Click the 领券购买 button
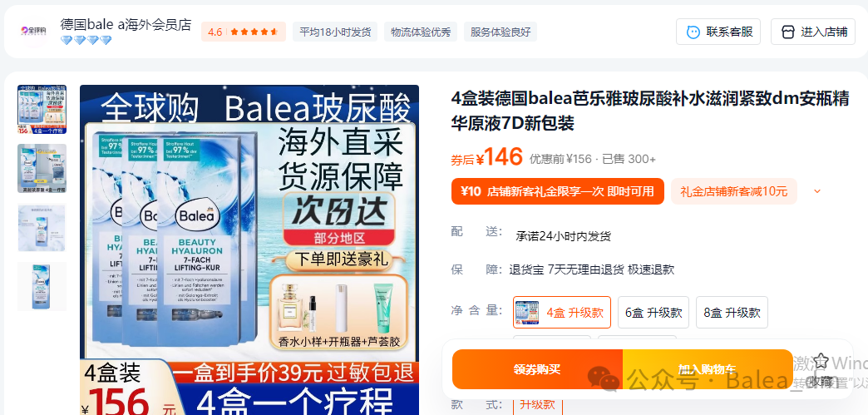Image resolution: width=868 pixels, height=415 pixels. tap(537, 369)
